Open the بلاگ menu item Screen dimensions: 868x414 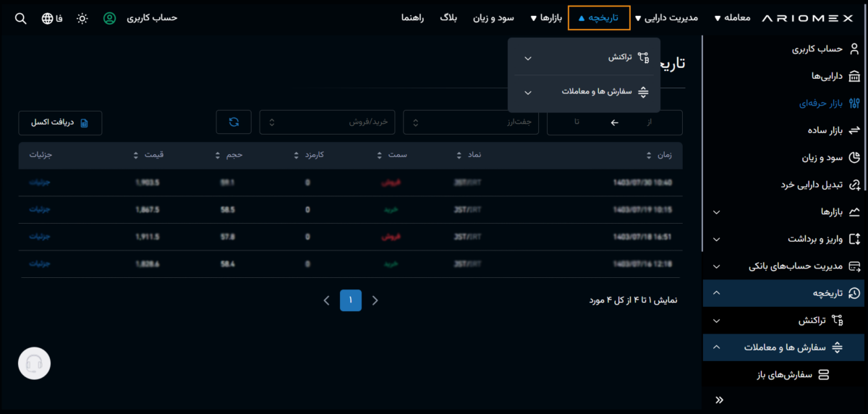point(448,18)
